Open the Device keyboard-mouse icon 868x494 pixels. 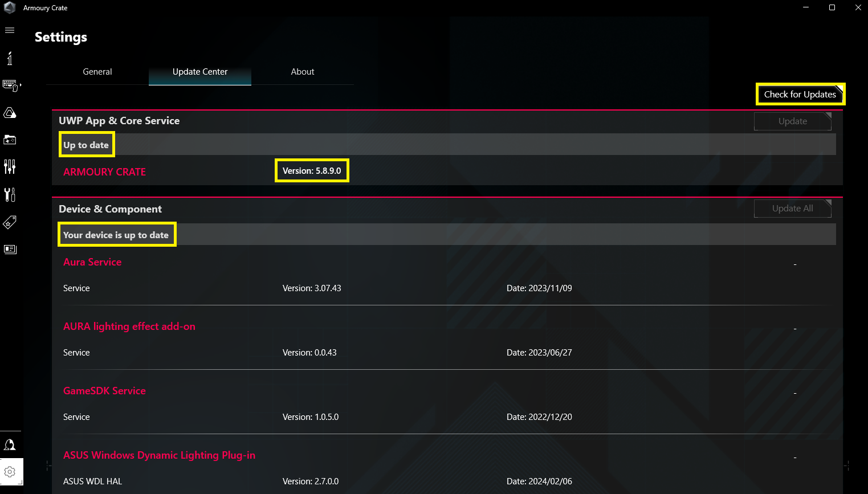coord(10,85)
